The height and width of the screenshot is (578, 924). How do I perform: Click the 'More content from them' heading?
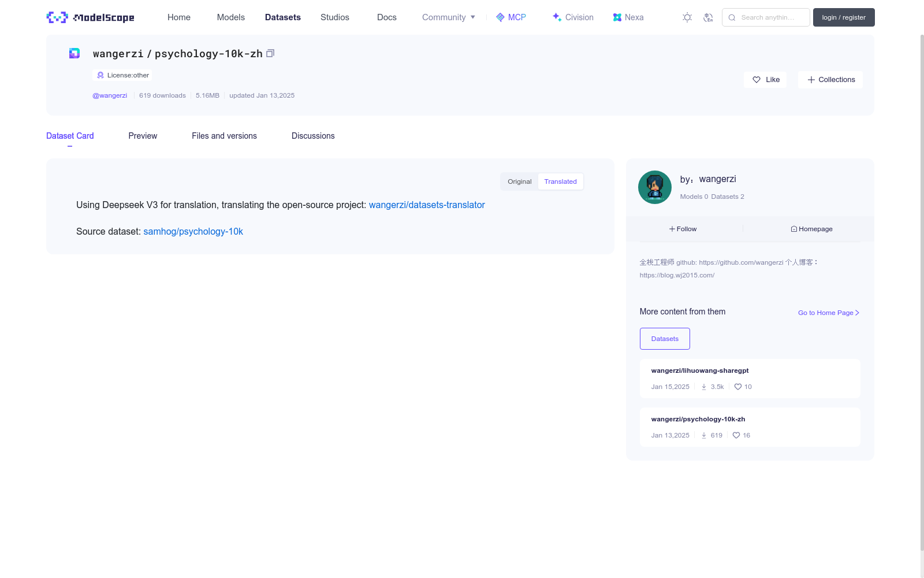[683, 312]
